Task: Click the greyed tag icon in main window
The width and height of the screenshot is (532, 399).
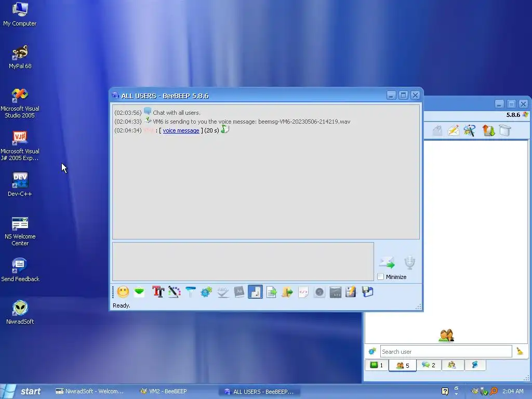Action: pyautogui.click(x=437, y=130)
